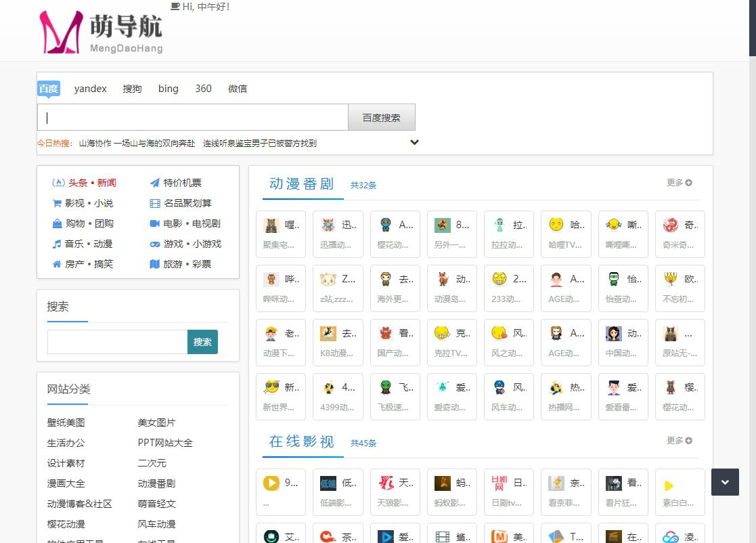Click the gamepad icon beside 游戏•小游戏

pyautogui.click(x=155, y=244)
